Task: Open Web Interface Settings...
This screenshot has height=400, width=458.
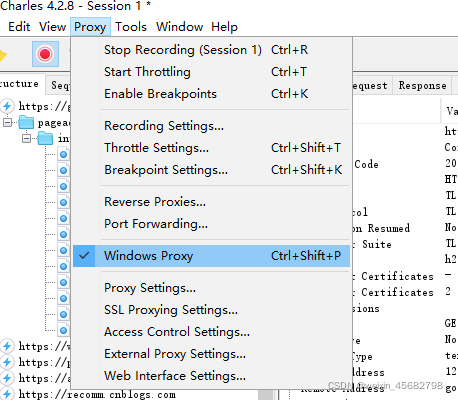Action: [x=211, y=376]
